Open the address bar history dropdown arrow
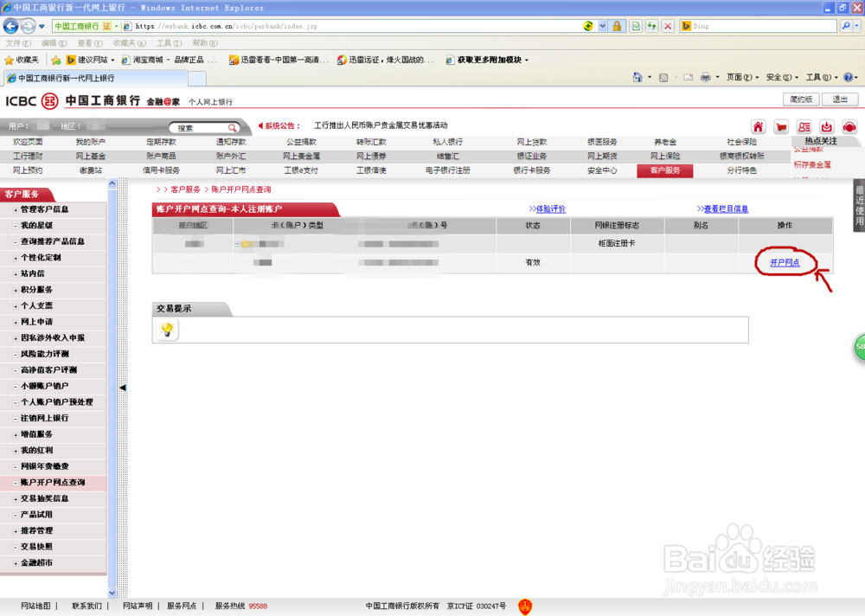 pyautogui.click(x=602, y=26)
